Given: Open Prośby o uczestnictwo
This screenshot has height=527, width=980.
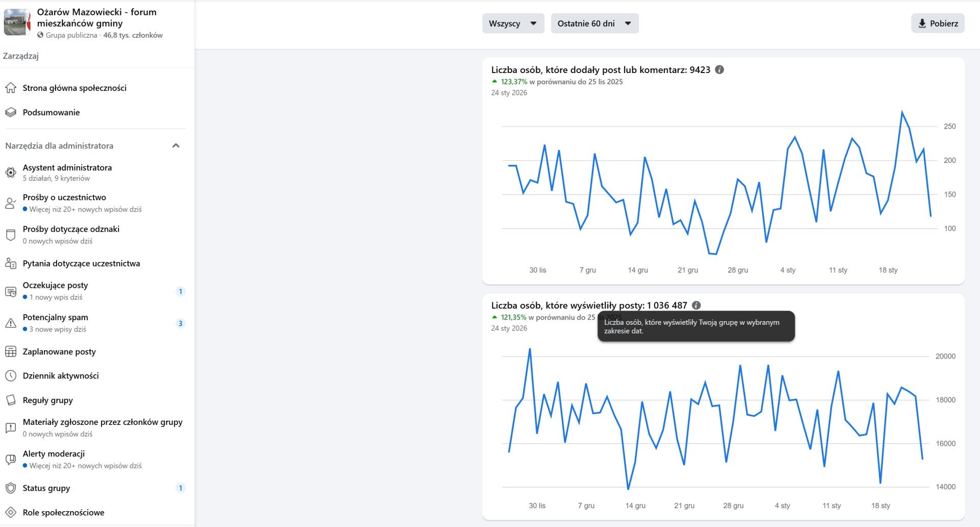Looking at the screenshot, I should [x=64, y=198].
